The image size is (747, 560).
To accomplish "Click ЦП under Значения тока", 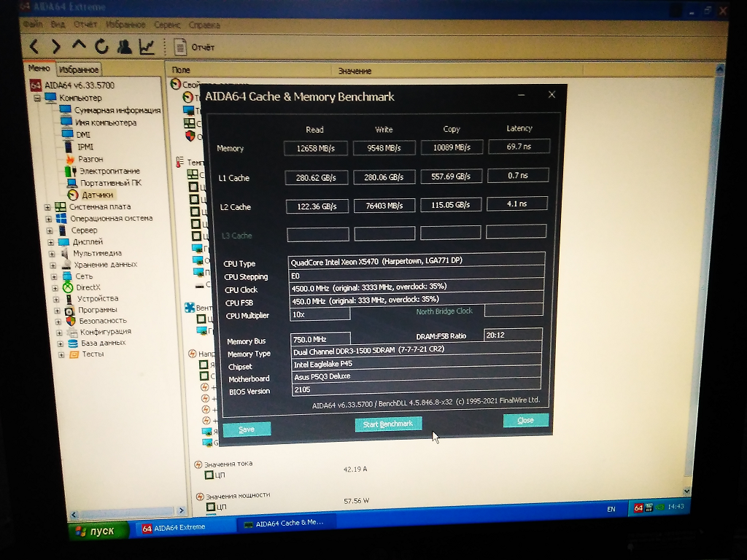I will click(x=220, y=475).
